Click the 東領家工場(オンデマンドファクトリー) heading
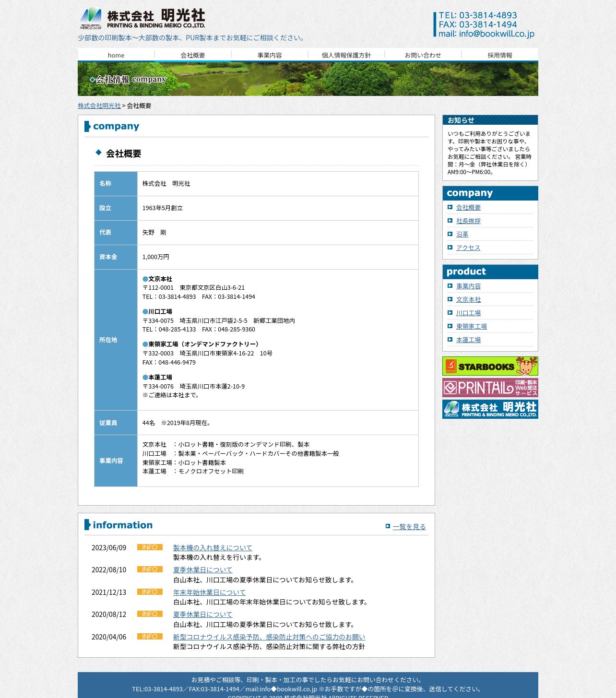616x698 pixels. [201, 344]
